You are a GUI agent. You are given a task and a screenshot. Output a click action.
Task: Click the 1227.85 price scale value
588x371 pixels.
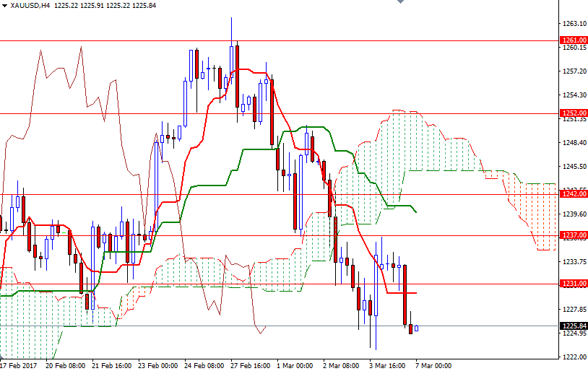click(574, 309)
